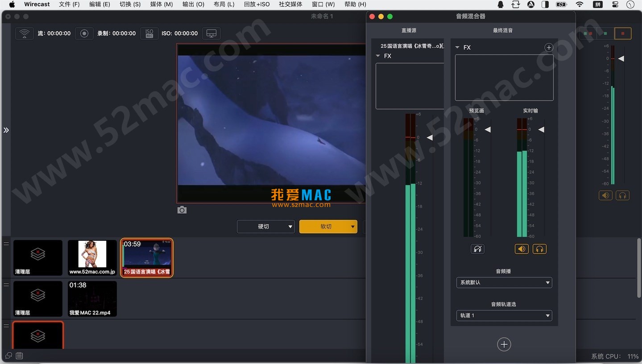642x364 pixels.
Task: Click the 软切 transition button
Action: (x=325, y=227)
